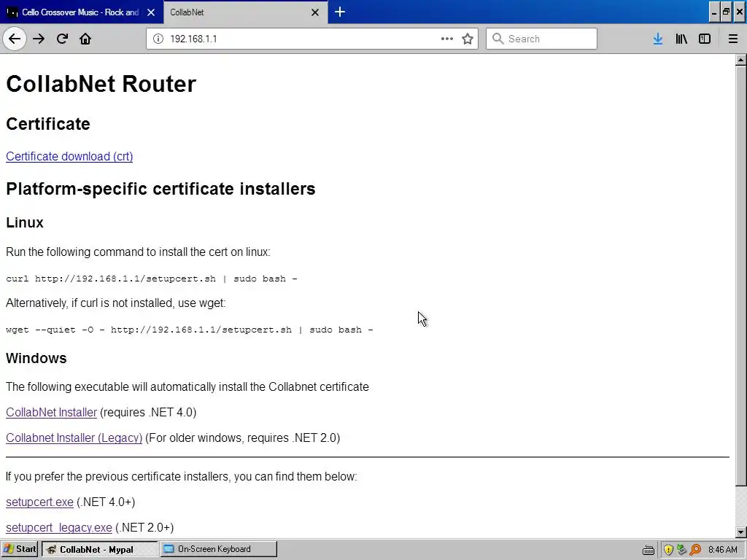The height and width of the screenshot is (560, 747).
Task: Go forward to the next page
Action: [39, 39]
